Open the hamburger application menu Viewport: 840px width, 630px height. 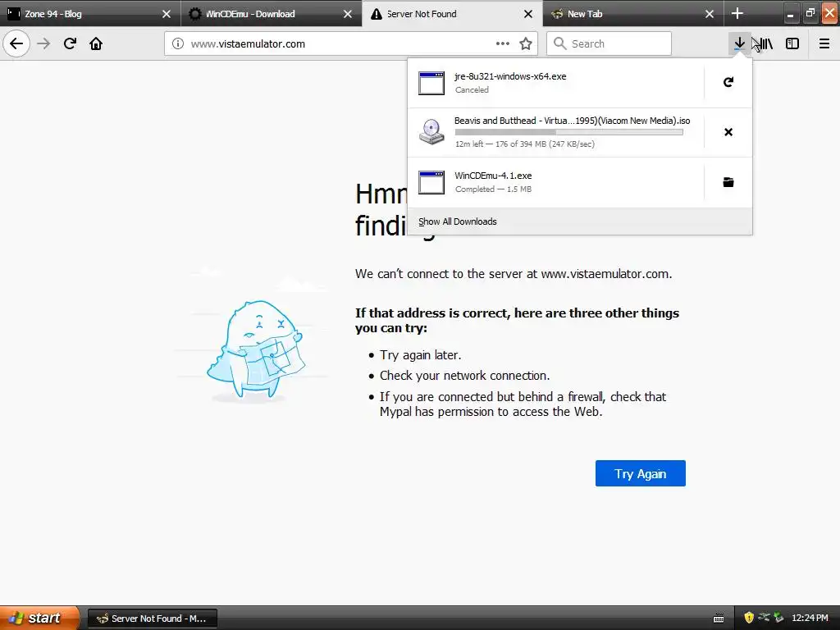coord(824,43)
